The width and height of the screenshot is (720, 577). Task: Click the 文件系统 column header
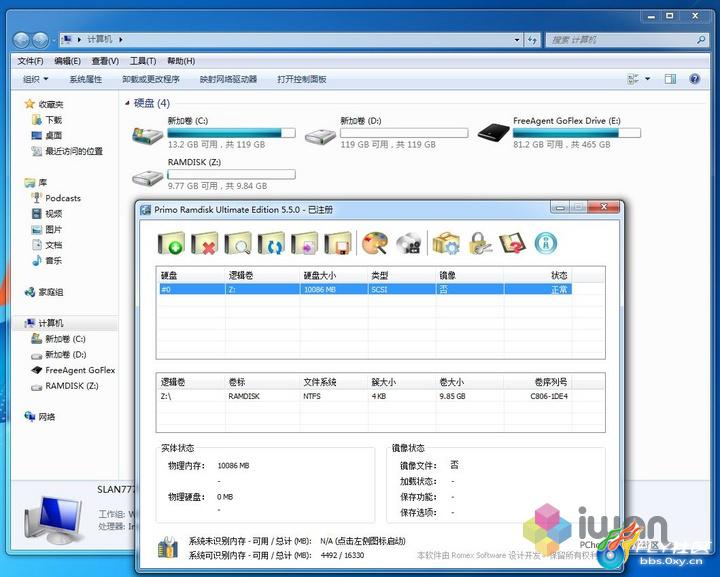[334, 382]
